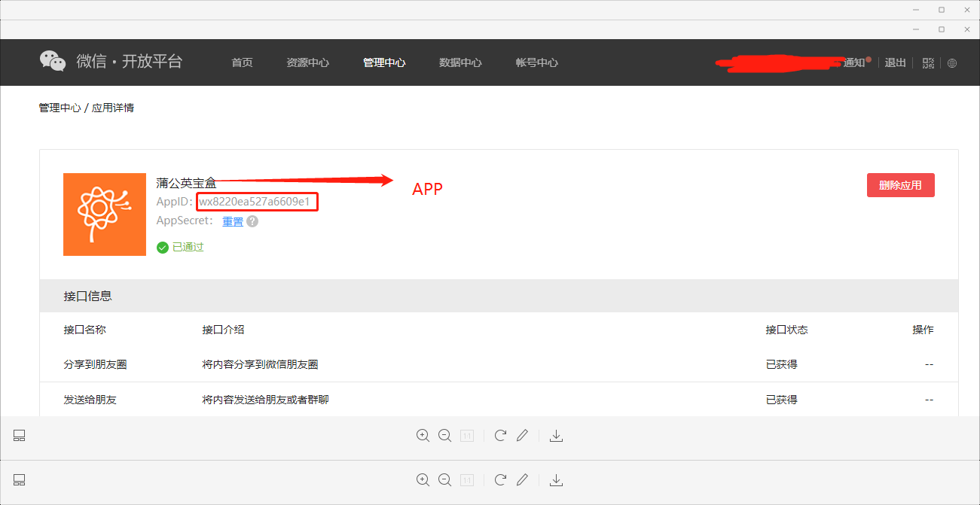The width and height of the screenshot is (980, 505).
Task: Click the 操作 column header
Action: click(923, 330)
